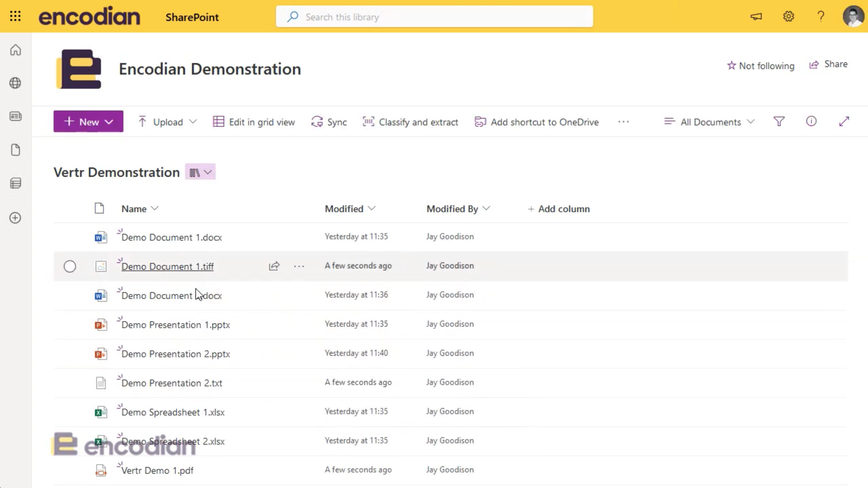Image resolution: width=868 pixels, height=488 pixels.
Task: Open the details pane info icon
Action: click(x=811, y=121)
